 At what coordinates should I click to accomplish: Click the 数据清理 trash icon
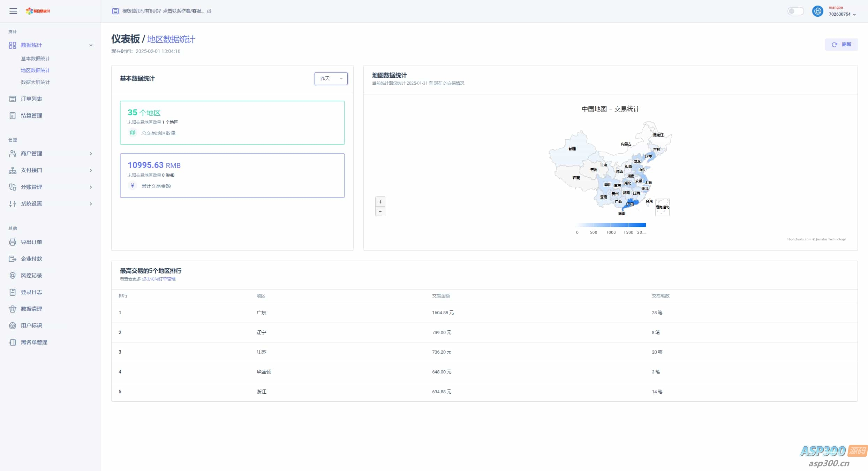pos(13,309)
